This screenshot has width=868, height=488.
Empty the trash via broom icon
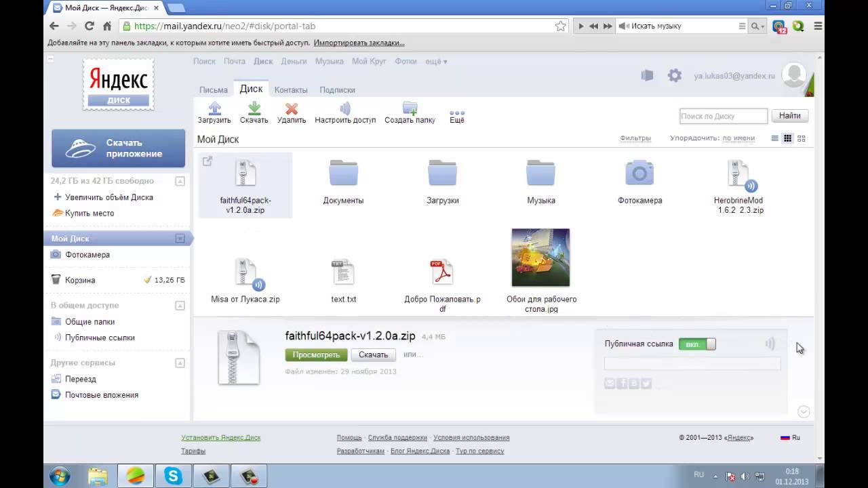pos(148,279)
